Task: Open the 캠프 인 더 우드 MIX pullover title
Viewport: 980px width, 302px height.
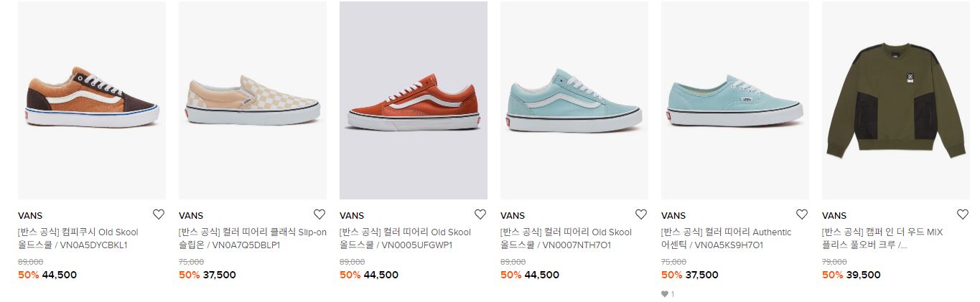Action: [882, 239]
